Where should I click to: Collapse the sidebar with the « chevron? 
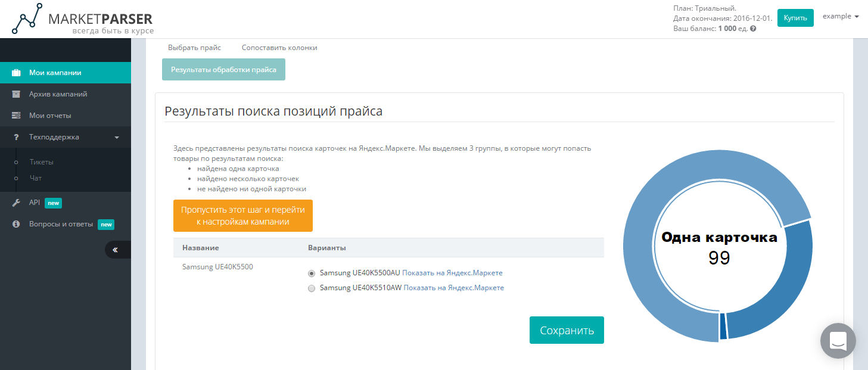pos(117,250)
